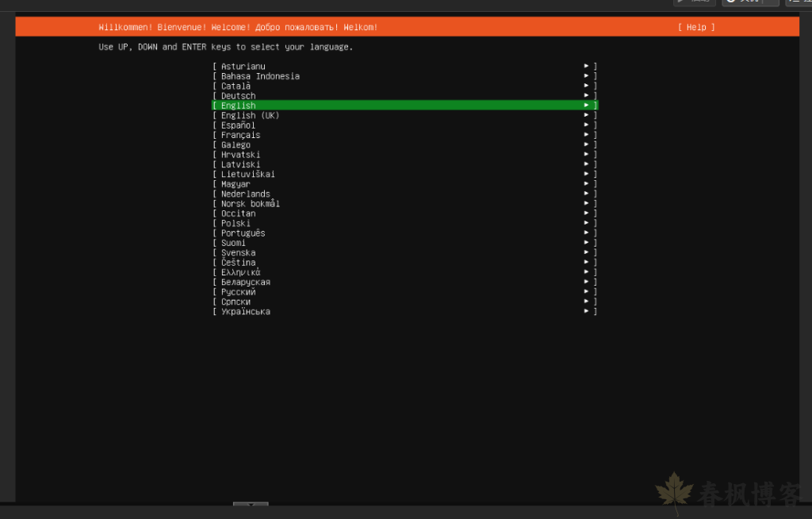Select Suomi language row
The image size is (812, 519).
[x=405, y=243]
